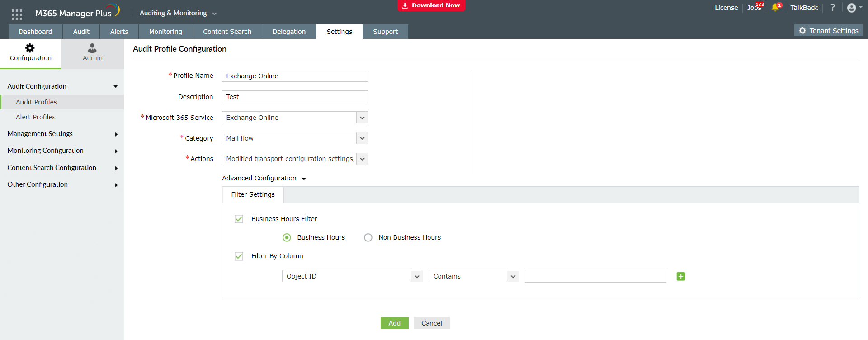Click the filter value text field
This screenshot has width=868, height=340.
[x=595, y=276]
